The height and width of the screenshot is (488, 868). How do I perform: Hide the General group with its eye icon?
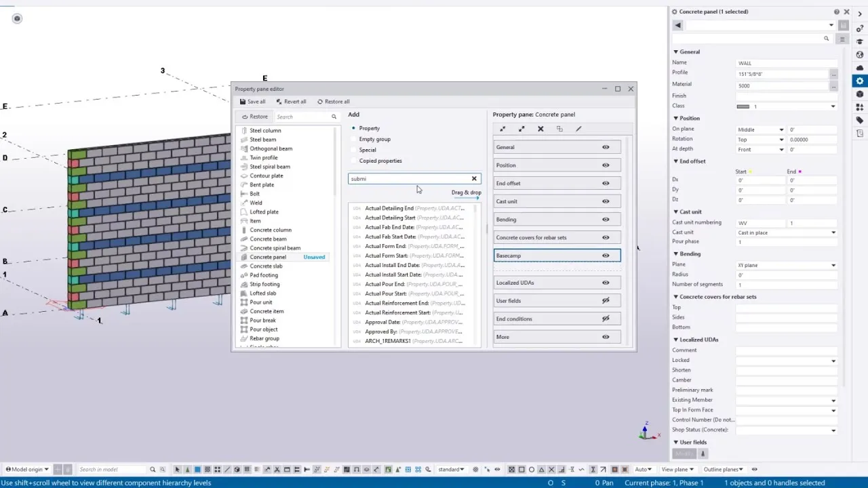point(606,147)
